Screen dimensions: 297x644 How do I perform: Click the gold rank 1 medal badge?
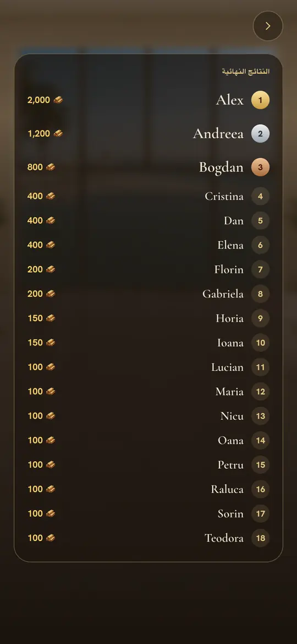[x=261, y=100]
